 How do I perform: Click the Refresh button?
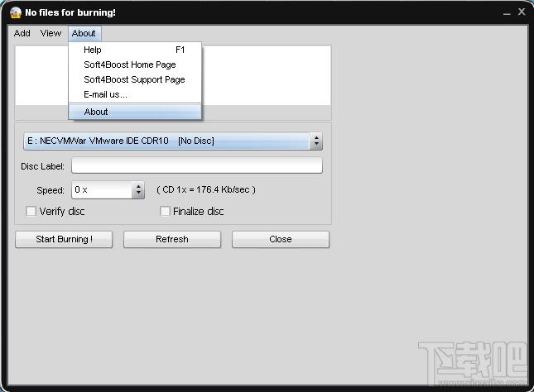tap(172, 239)
